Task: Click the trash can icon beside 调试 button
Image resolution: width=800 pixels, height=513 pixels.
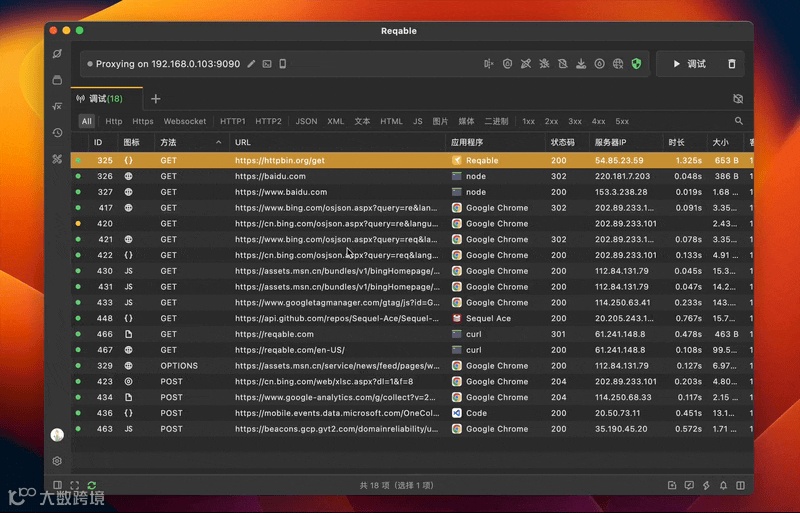Action: click(x=732, y=64)
